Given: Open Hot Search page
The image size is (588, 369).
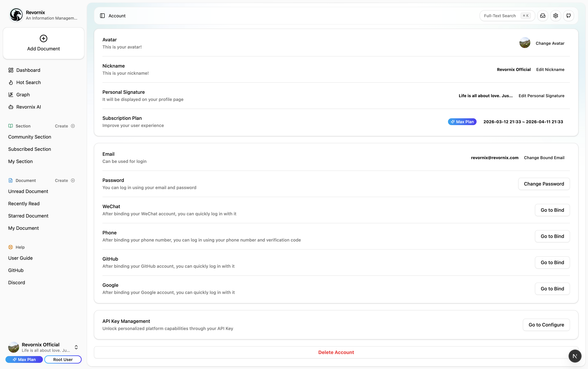Looking at the screenshot, I should pos(28,82).
